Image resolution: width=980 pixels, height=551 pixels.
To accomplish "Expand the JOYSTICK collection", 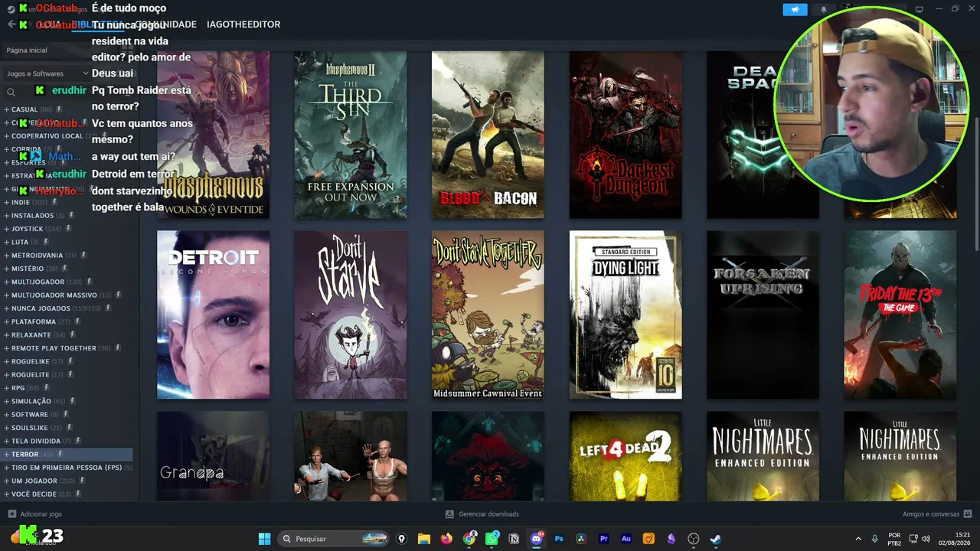I will (x=6, y=229).
